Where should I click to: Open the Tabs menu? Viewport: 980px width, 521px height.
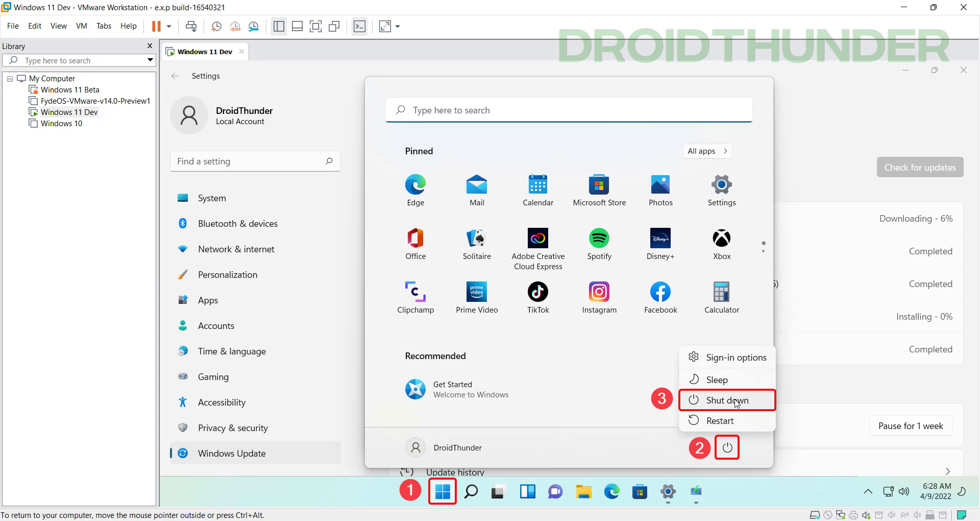pyautogui.click(x=104, y=26)
